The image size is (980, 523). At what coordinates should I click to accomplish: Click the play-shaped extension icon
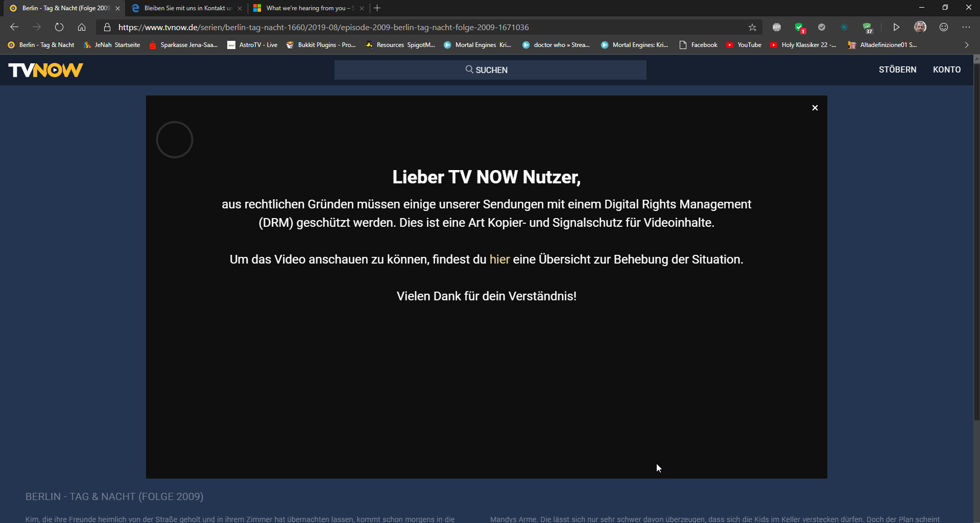[896, 27]
